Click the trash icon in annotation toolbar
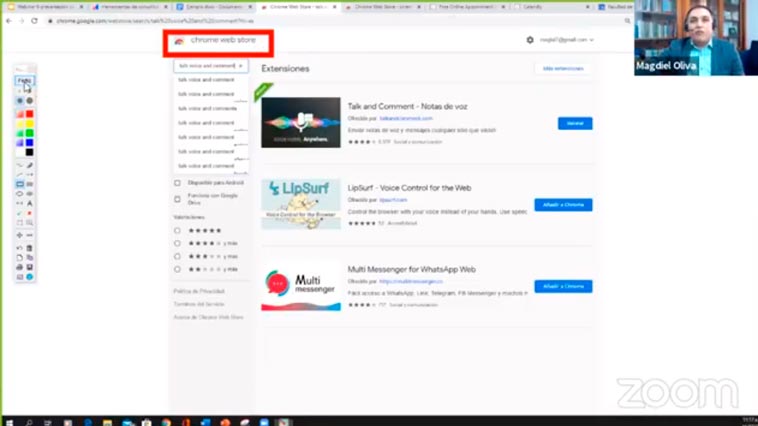The image size is (758, 426). point(29,248)
